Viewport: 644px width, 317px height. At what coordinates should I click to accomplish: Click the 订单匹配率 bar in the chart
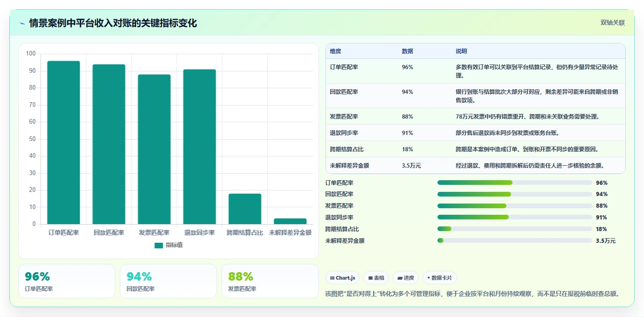point(63,142)
